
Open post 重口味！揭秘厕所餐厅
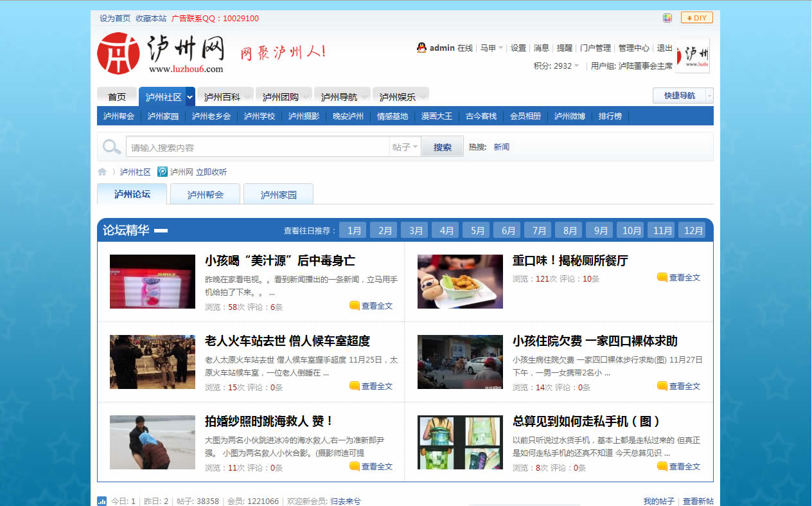(570, 261)
